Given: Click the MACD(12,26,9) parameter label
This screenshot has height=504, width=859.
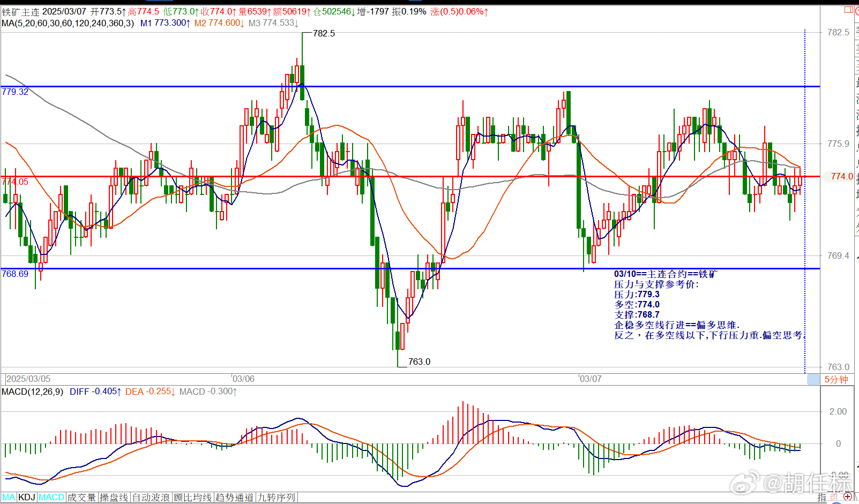Looking at the screenshot, I should point(32,392).
